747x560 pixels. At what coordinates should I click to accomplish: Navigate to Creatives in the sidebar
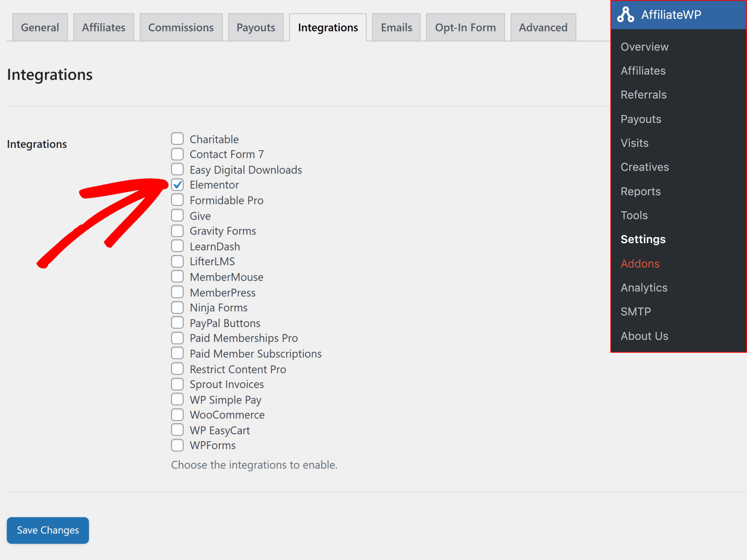click(x=644, y=167)
